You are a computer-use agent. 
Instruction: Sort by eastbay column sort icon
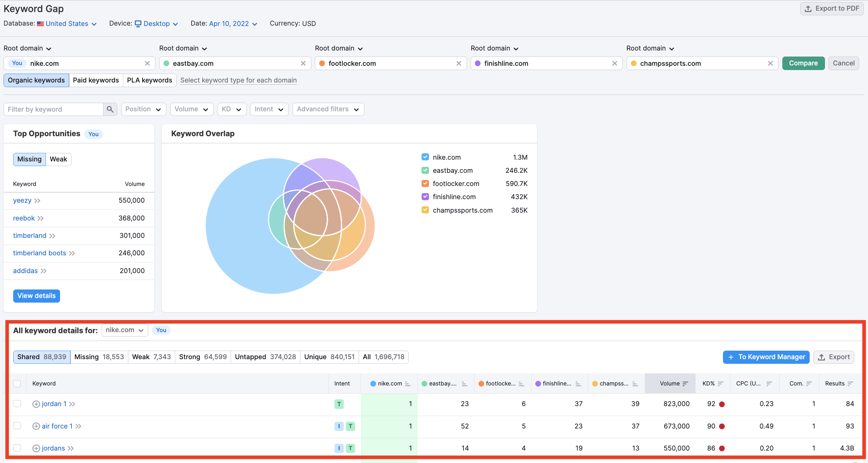464,384
